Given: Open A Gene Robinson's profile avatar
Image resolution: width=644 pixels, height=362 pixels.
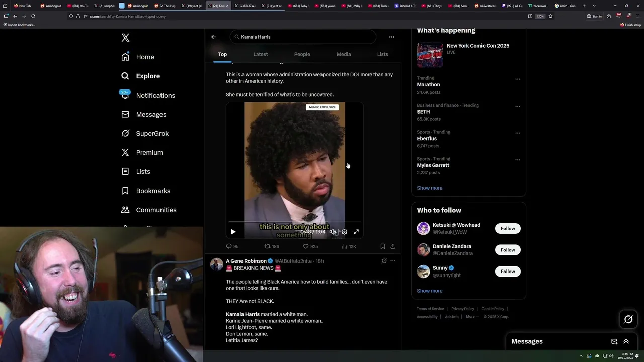Looking at the screenshot, I should [x=217, y=264].
